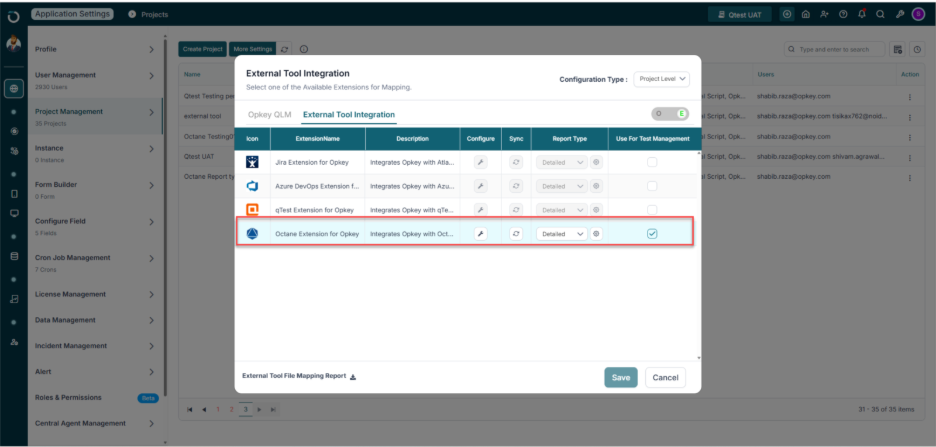This screenshot has width=936, height=447.
Task: Click the add user icon in top bar
Action: (x=824, y=14)
